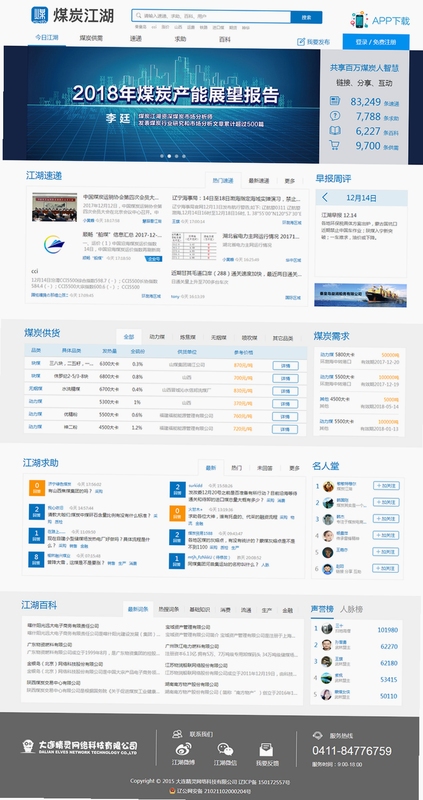Switch to the 人脉榜 tab
This screenshot has height=800, width=423.
click(351, 609)
